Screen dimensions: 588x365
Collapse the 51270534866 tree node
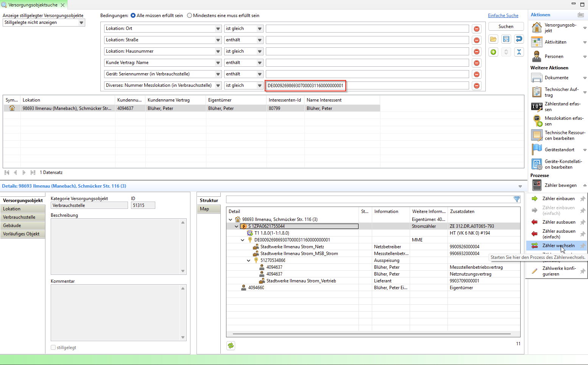tap(248, 260)
